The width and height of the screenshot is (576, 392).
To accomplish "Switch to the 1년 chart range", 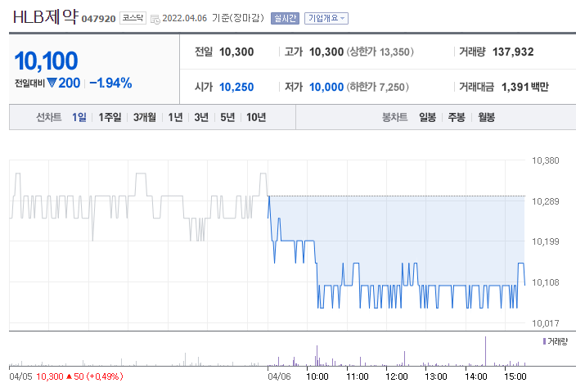I will click(x=175, y=117).
